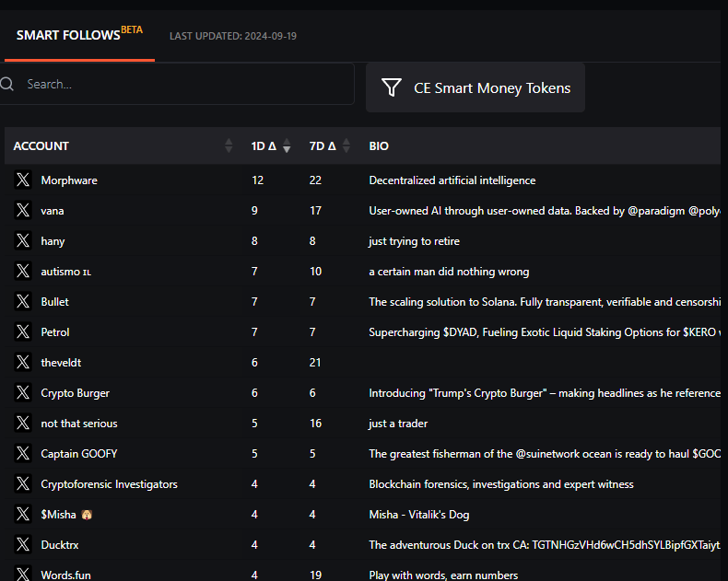The width and height of the screenshot is (728, 581).
Task: Click bio "Decentralized artificial intelligence"
Action: tap(452, 180)
